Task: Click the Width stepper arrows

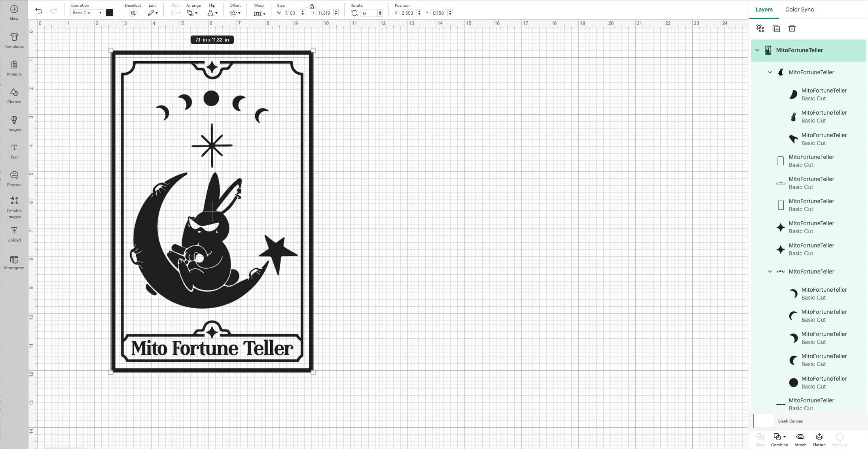Action: [303, 13]
